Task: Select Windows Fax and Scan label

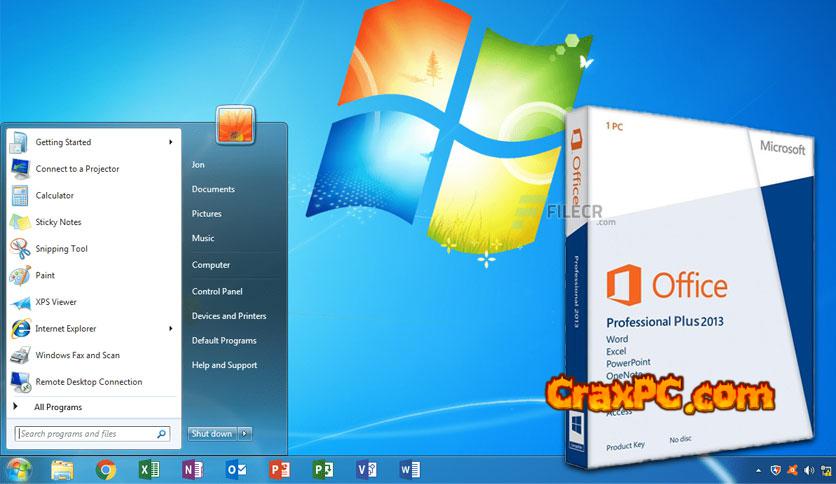Action: (x=77, y=355)
